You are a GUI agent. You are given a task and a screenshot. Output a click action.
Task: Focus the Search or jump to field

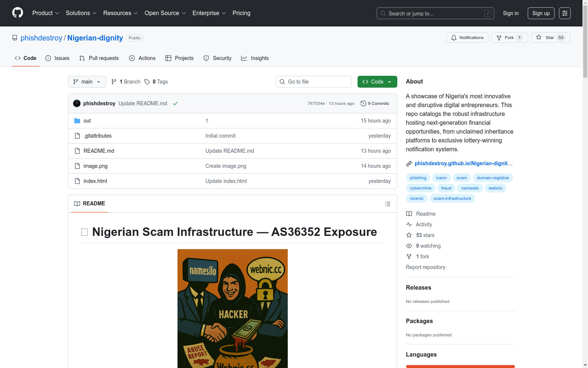coord(435,13)
